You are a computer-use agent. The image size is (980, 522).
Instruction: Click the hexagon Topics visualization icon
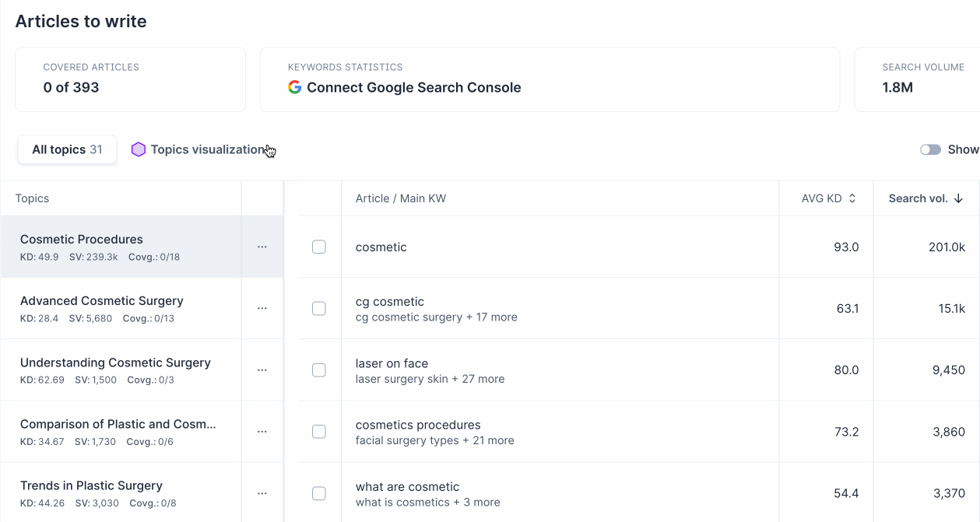pos(139,149)
